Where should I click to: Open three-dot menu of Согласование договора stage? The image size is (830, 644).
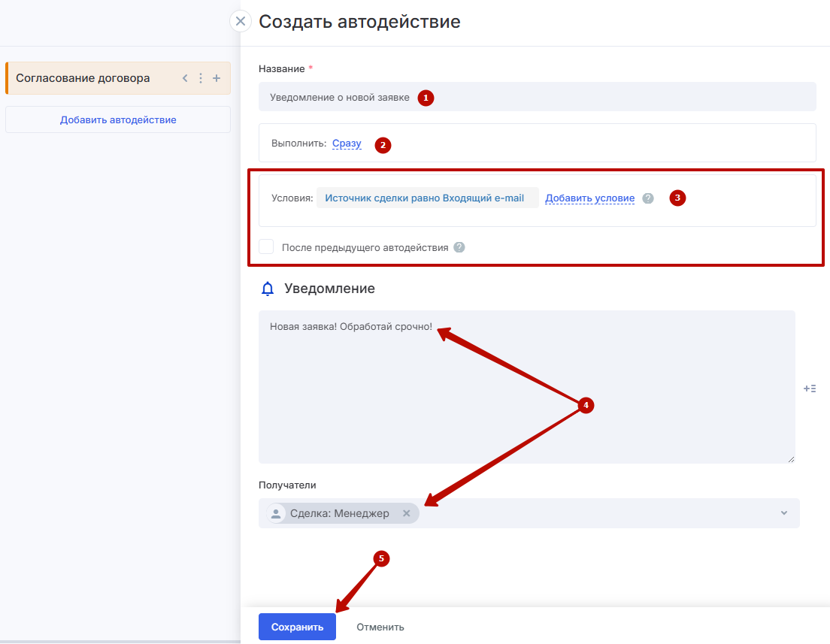[201, 78]
